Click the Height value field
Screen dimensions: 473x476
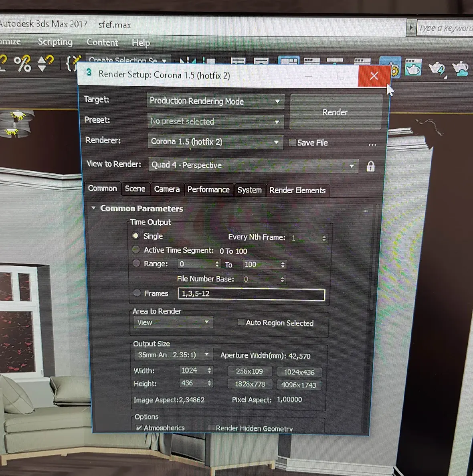193,383
